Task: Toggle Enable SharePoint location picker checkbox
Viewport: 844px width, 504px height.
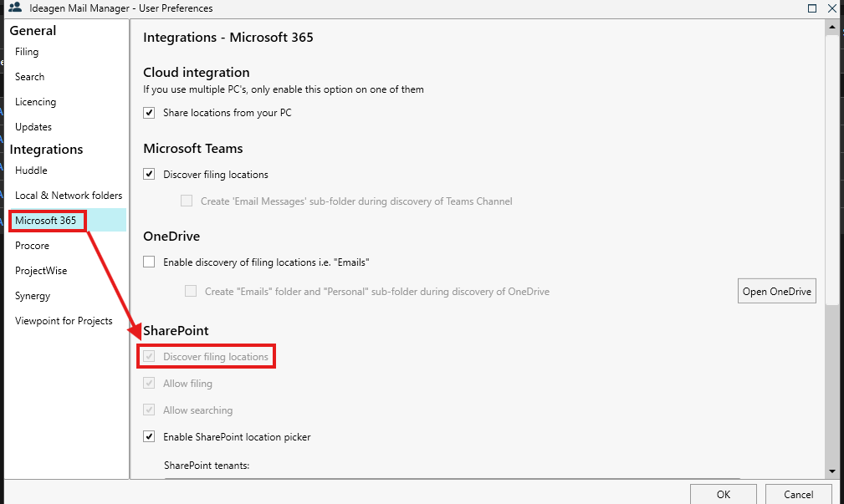Action: [150, 437]
